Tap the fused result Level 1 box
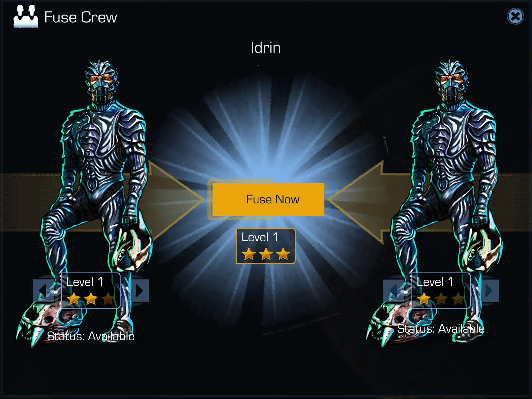 (x=266, y=246)
